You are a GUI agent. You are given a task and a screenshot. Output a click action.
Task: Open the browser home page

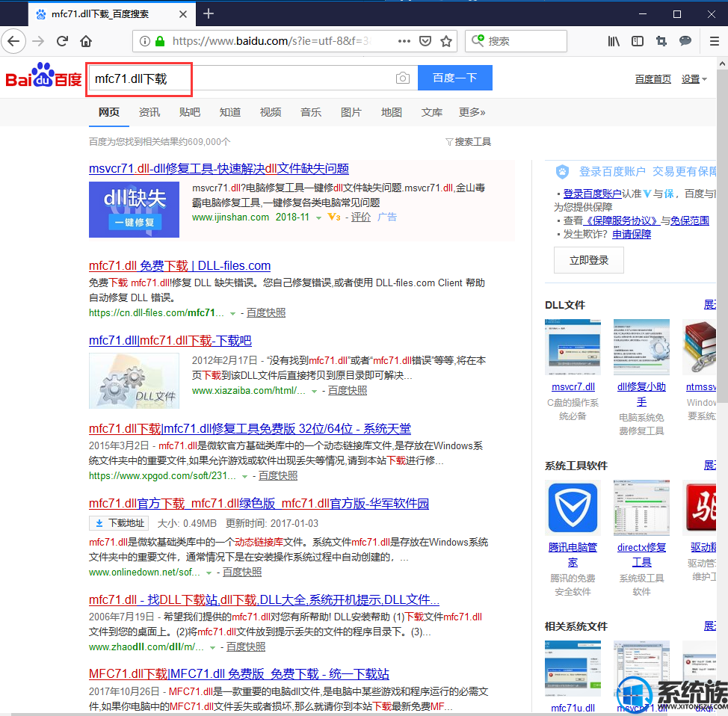coord(86,41)
